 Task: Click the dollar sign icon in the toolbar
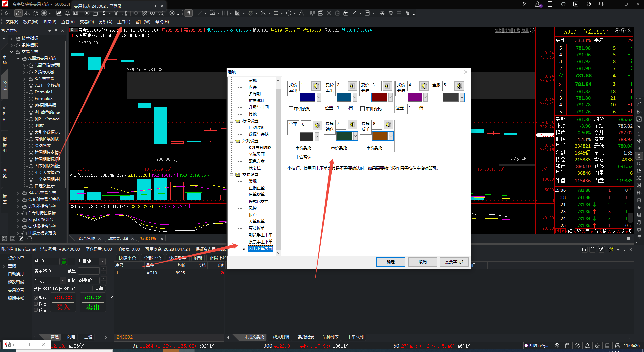(x=104, y=13)
